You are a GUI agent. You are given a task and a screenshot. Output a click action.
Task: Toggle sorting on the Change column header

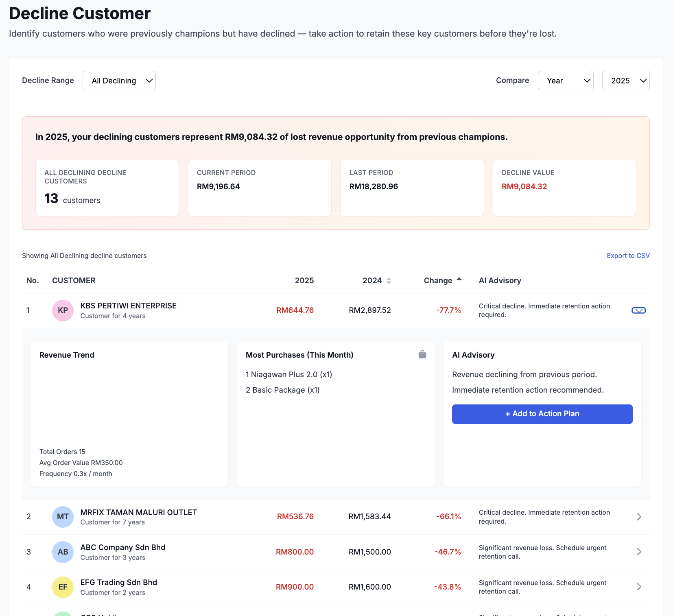(x=438, y=280)
